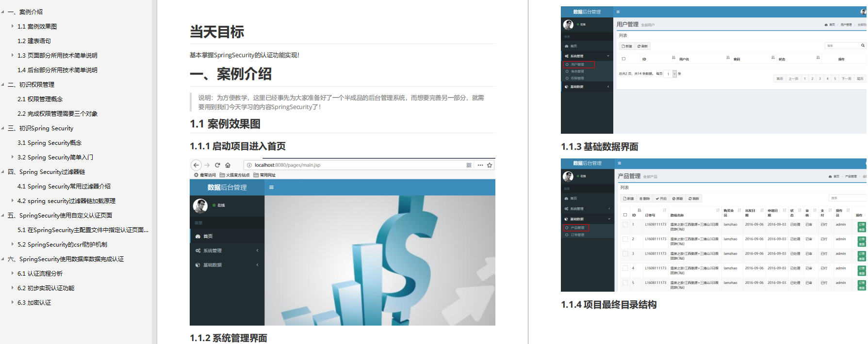Click the browser reload icon
This screenshot has width=868, height=344.
point(217,165)
